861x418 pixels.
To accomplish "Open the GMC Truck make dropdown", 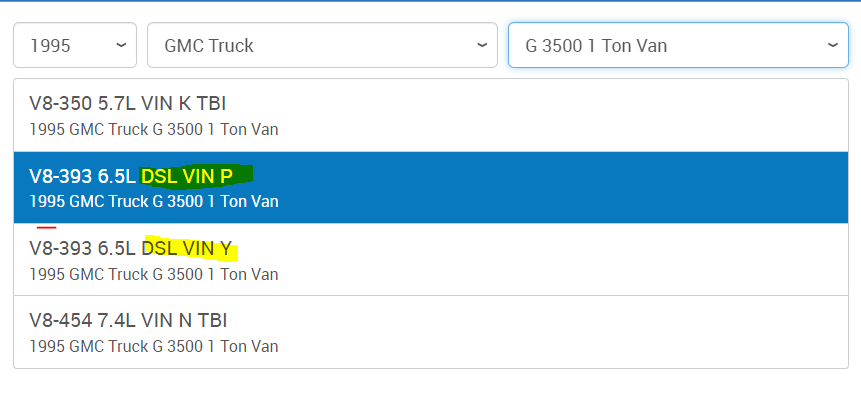I will tap(322, 45).
